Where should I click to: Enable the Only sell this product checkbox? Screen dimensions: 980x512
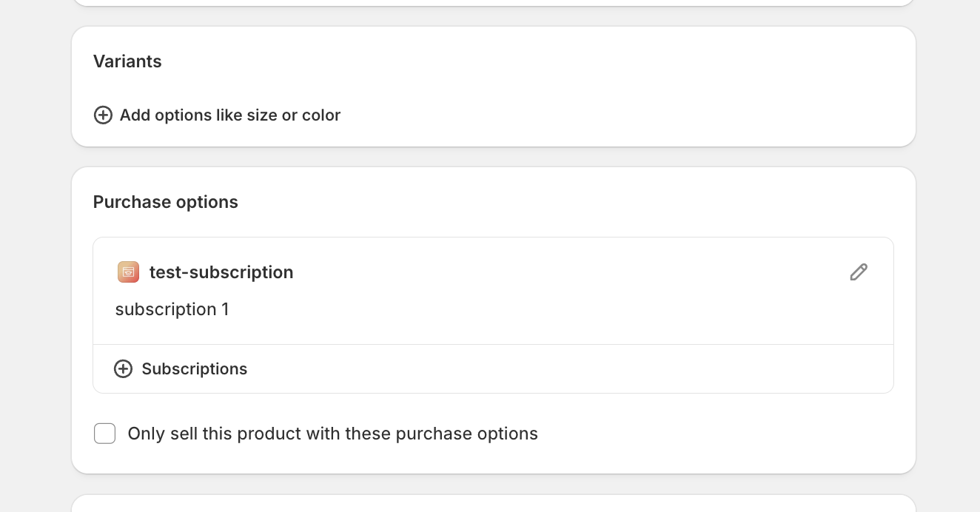pos(105,434)
